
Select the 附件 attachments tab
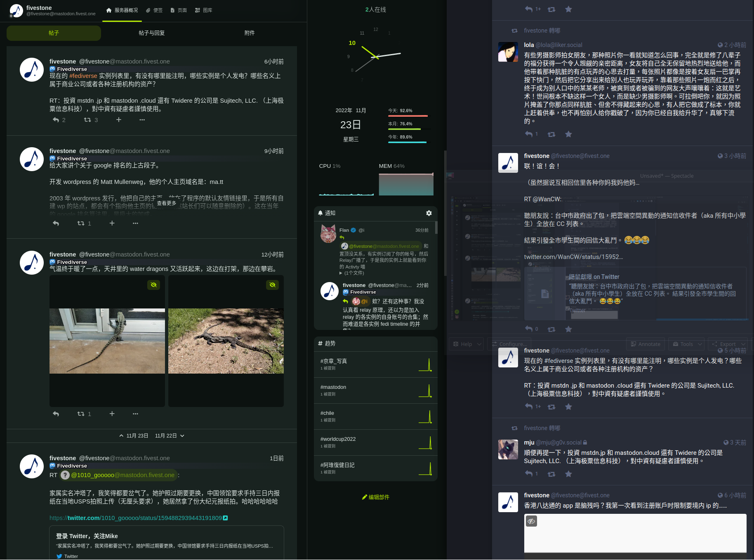pyautogui.click(x=250, y=33)
